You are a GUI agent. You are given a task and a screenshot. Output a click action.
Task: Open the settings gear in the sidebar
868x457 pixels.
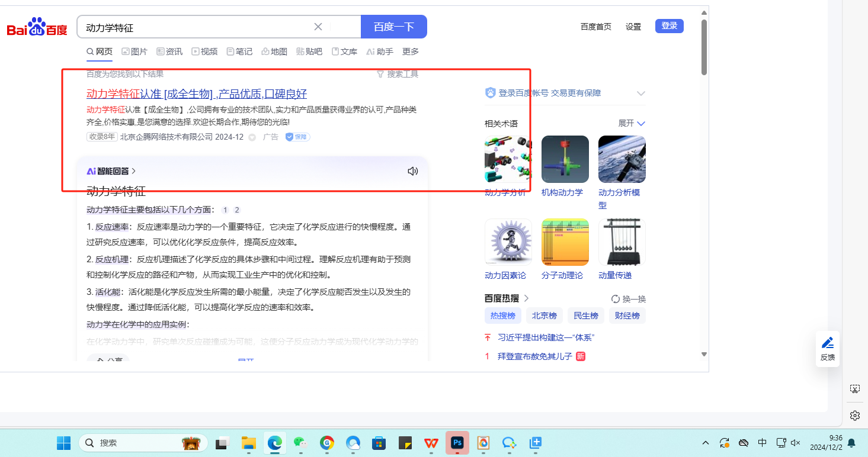(855, 416)
